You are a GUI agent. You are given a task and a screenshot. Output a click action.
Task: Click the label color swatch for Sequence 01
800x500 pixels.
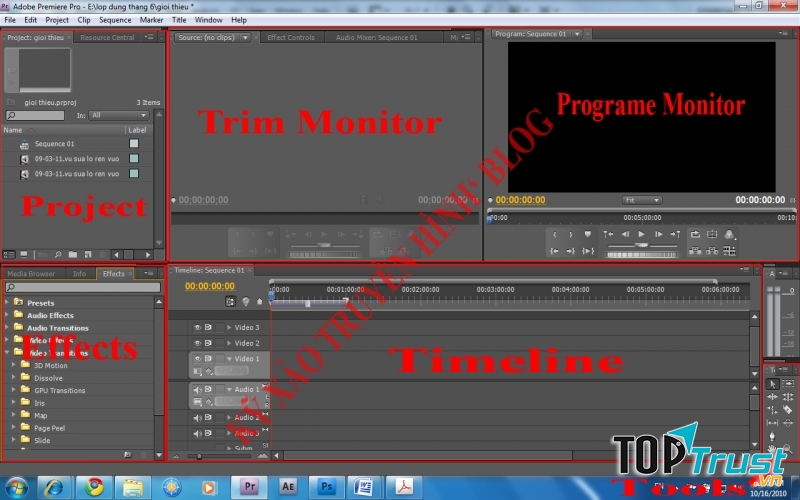click(x=134, y=144)
